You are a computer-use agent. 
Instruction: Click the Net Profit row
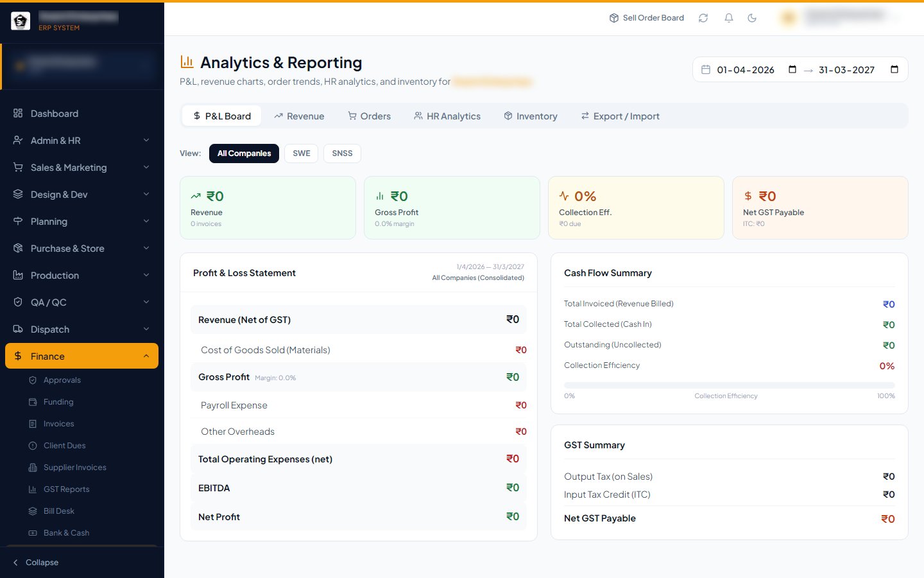(359, 516)
